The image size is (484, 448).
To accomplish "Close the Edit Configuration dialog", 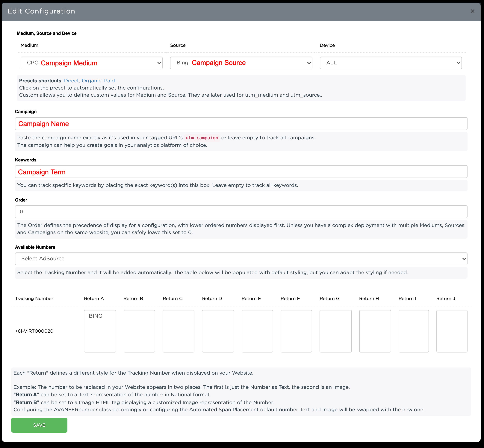I will click(472, 11).
